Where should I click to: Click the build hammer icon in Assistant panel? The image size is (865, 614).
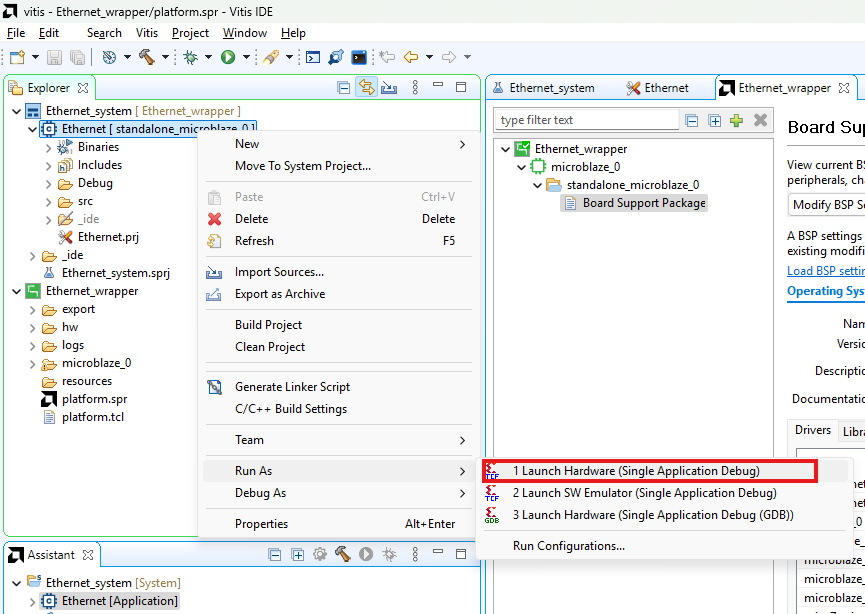click(342, 554)
